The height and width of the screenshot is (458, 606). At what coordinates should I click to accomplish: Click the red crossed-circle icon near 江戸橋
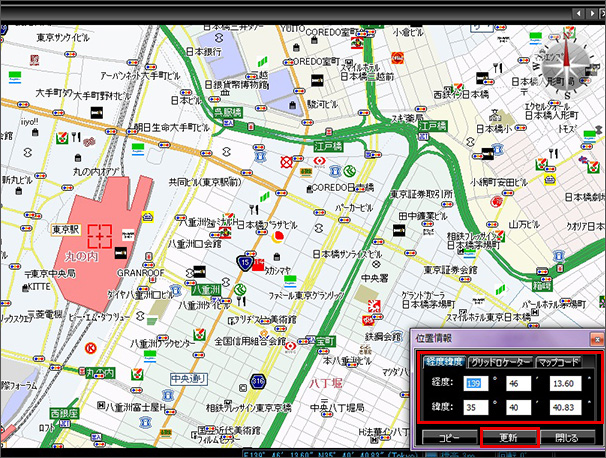[286, 162]
